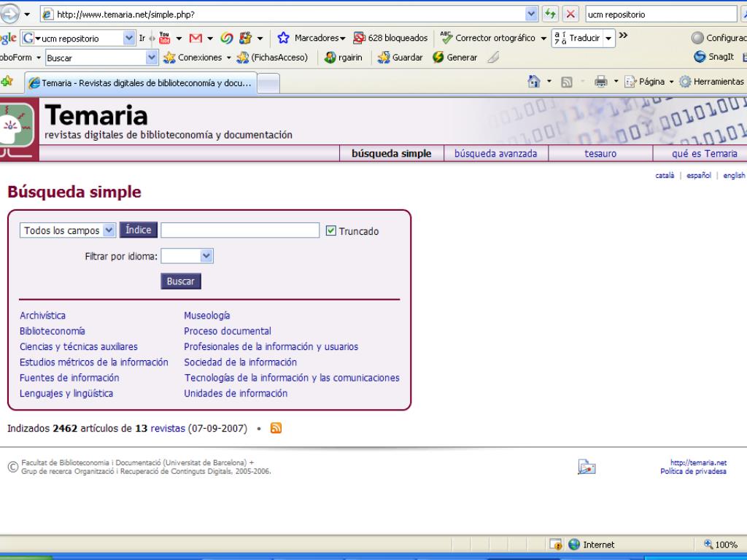Switch language to english
Image resolution: width=747 pixels, height=560 pixels.
click(x=734, y=175)
